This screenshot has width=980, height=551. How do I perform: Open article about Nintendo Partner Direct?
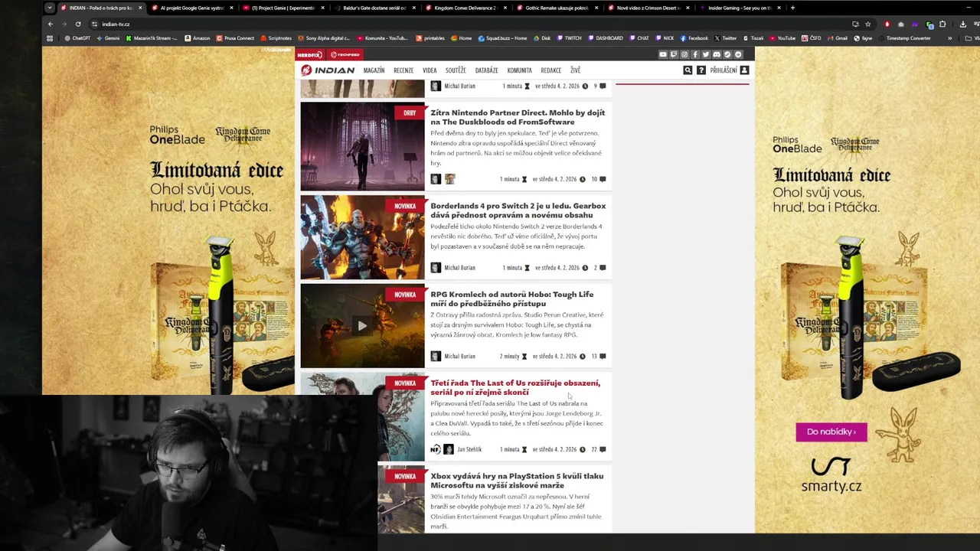[518, 117]
